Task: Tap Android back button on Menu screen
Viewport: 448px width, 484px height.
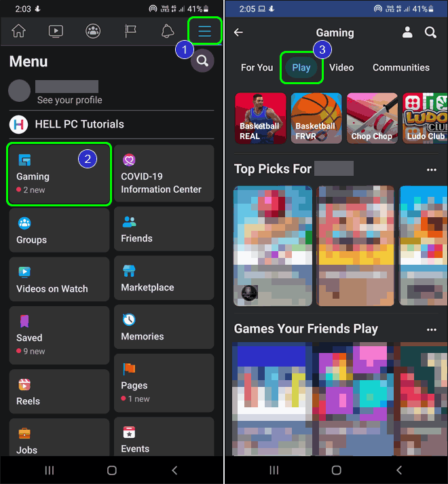Action: point(174,470)
